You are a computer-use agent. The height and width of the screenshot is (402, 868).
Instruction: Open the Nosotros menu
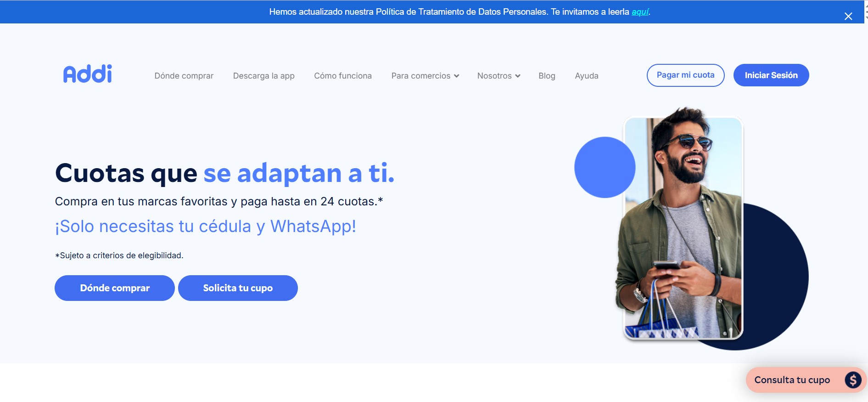[494, 76]
